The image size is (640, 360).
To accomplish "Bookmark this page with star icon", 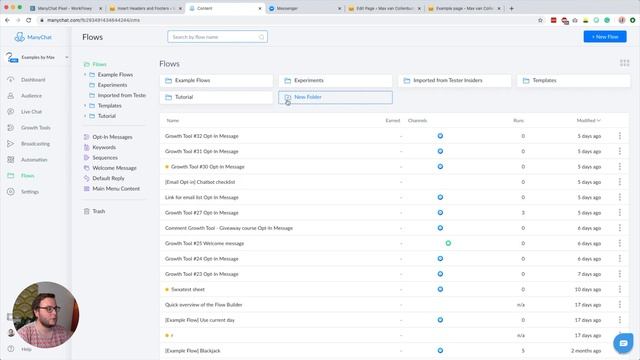I will coord(540,20).
